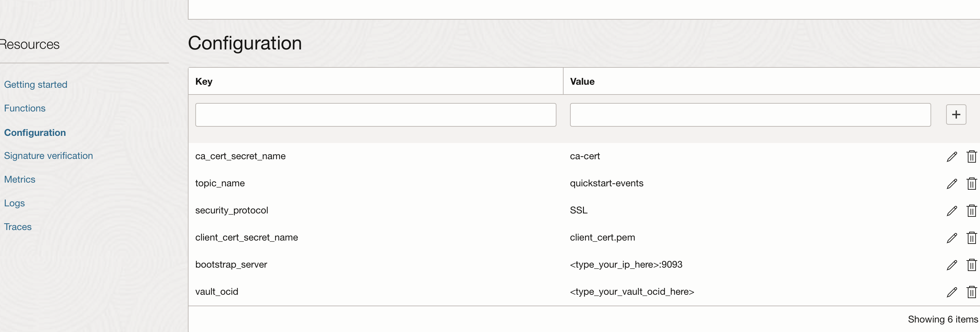
Task: Delete the security_protocol entry
Action: click(x=971, y=211)
